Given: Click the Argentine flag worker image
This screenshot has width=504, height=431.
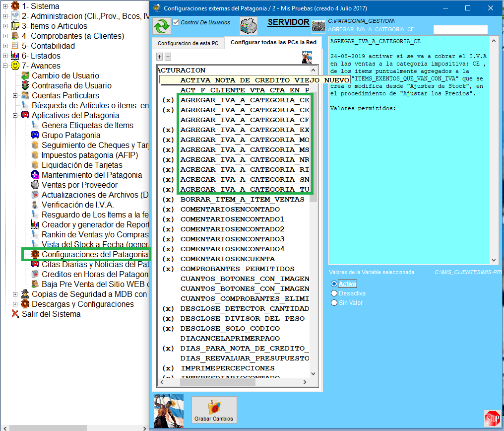Looking at the screenshot, I should 169,411.
